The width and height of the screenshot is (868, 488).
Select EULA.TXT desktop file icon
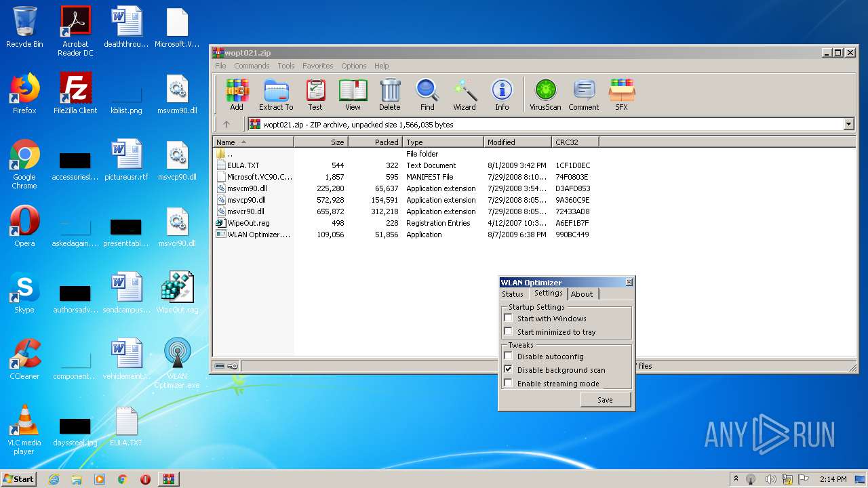pyautogui.click(x=126, y=426)
